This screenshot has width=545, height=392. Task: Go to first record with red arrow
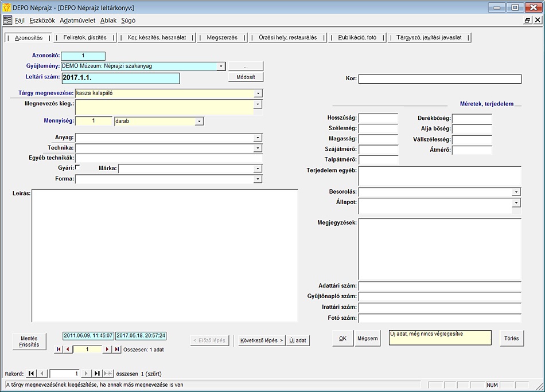(x=59, y=350)
